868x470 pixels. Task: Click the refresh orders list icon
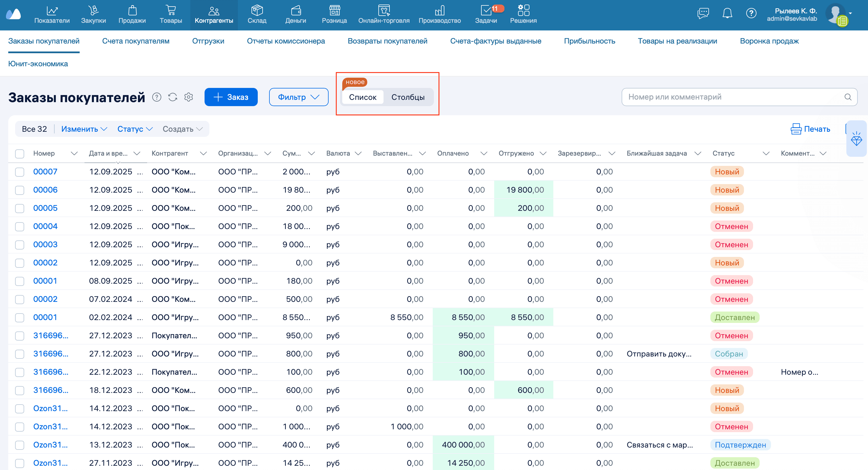[x=172, y=97]
